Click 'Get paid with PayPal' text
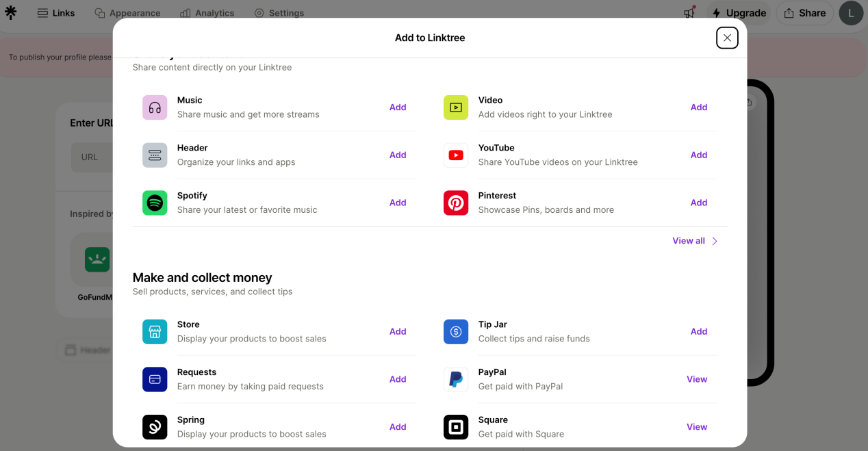 coord(520,387)
